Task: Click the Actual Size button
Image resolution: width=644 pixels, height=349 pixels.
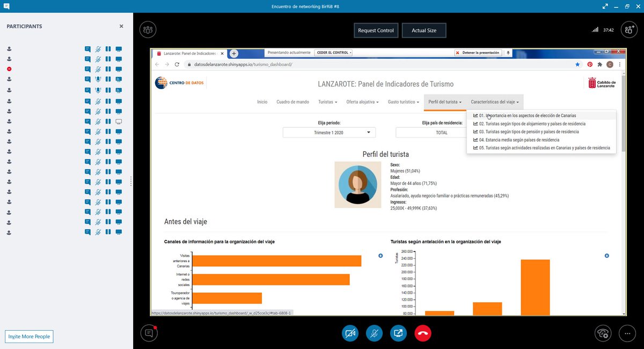Action: point(424,31)
